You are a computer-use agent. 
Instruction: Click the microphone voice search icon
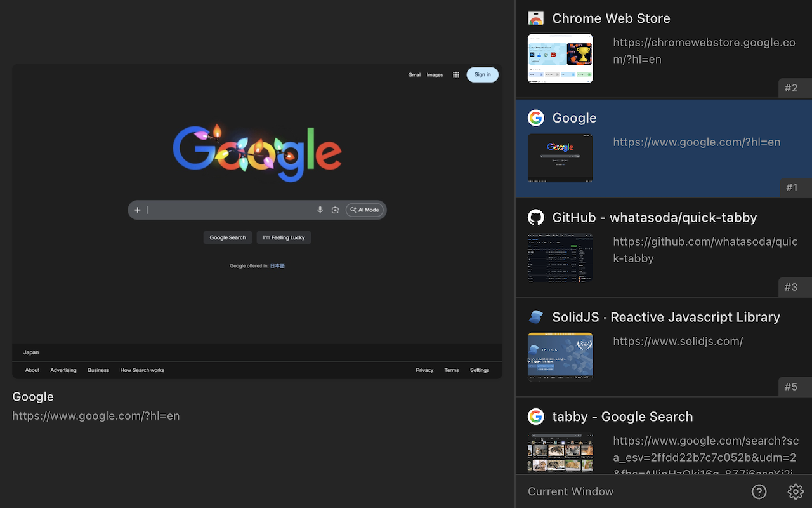pyautogui.click(x=320, y=210)
